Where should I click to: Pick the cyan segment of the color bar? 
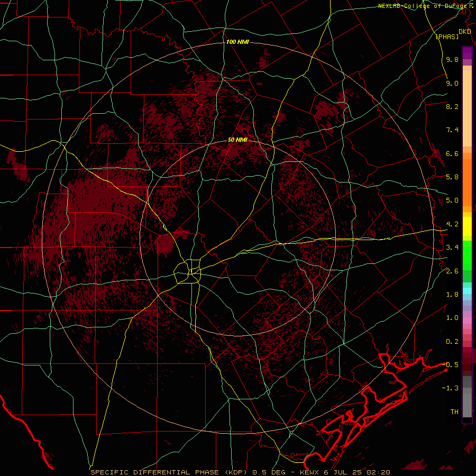(x=467, y=291)
